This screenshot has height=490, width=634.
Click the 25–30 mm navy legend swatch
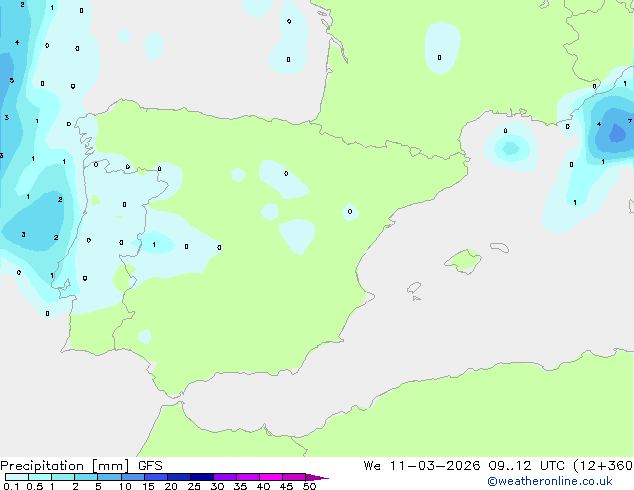(x=201, y=477)
